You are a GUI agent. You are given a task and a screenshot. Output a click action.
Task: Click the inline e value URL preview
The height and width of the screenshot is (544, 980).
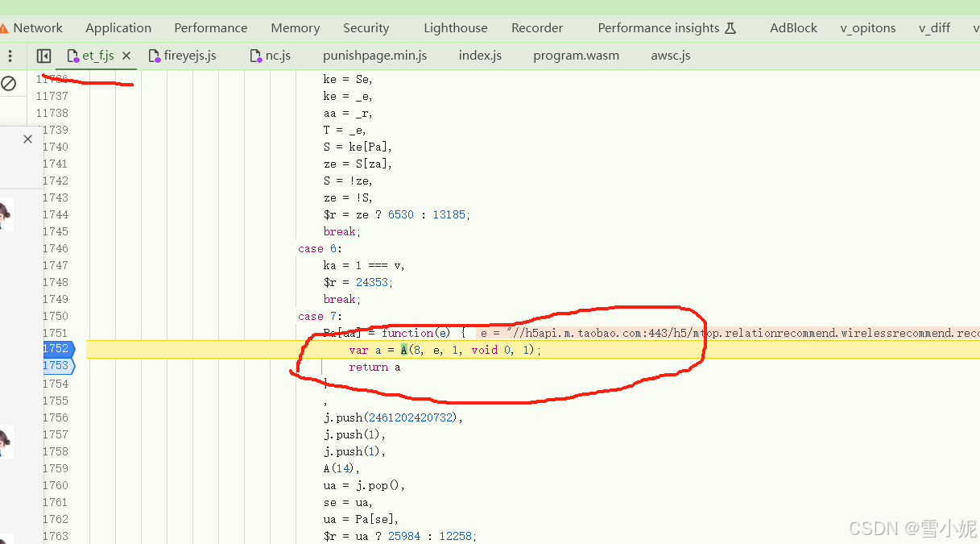(728, 333)
